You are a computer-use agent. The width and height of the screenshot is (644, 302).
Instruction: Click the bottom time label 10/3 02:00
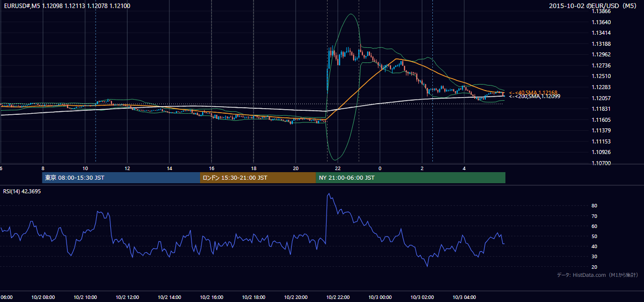coord(422,297)
